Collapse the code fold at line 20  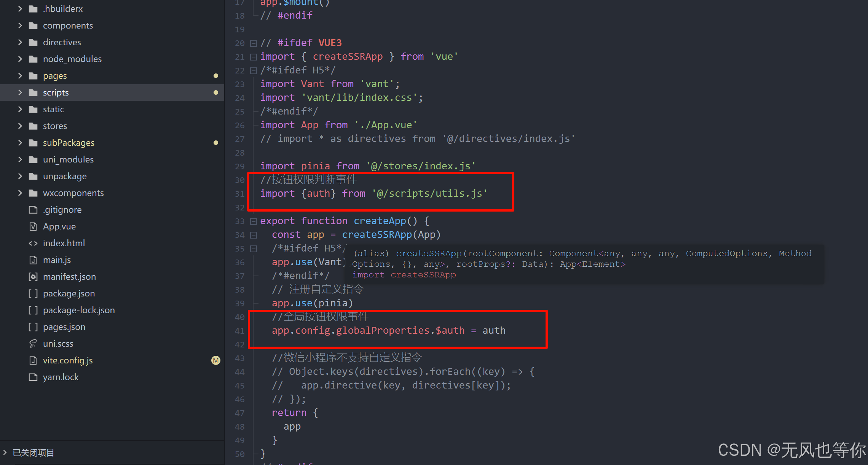pyautogui.click(x=253, y=43)
